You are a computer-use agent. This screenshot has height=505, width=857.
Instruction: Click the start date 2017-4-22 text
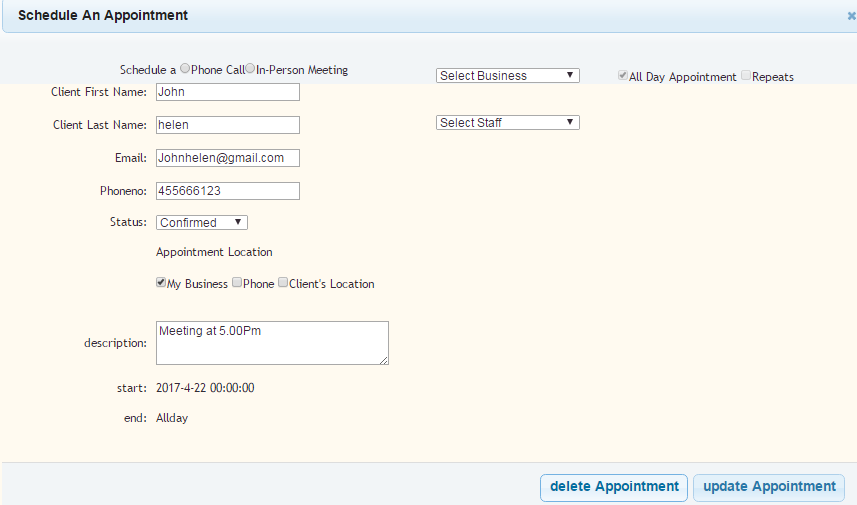(x=181, y=388)
